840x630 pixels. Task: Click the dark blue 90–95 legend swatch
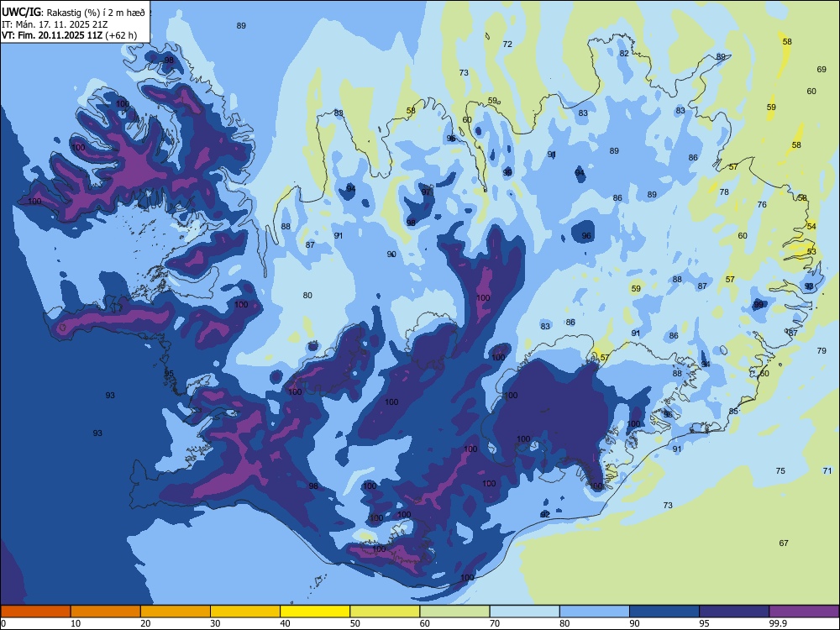(664, 612)
